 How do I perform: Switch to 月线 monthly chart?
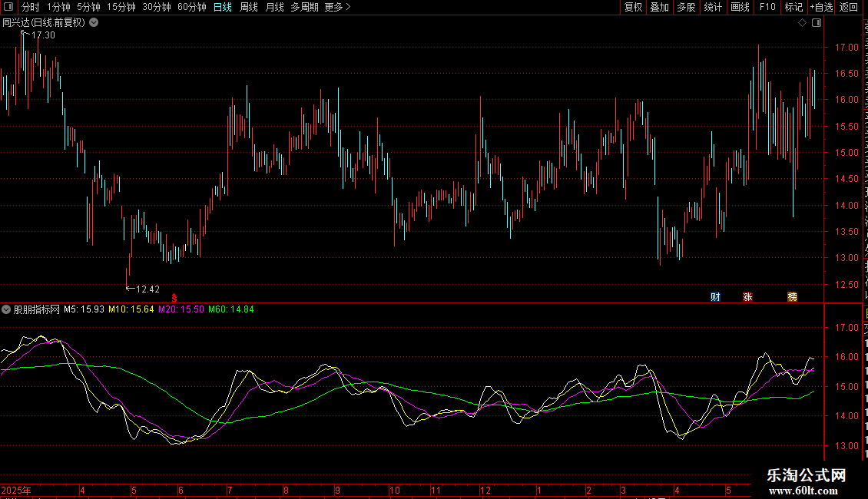[x=274, y=7]
